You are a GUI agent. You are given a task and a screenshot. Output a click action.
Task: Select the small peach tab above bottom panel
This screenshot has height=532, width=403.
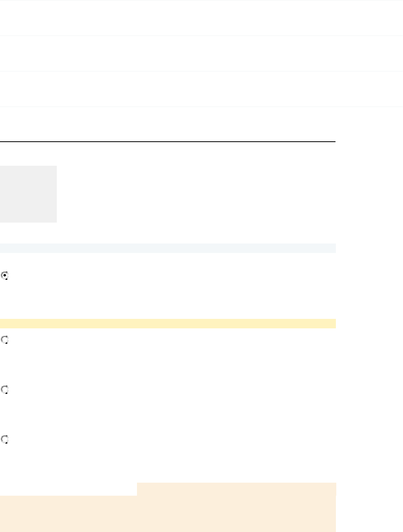pos(236,489)
